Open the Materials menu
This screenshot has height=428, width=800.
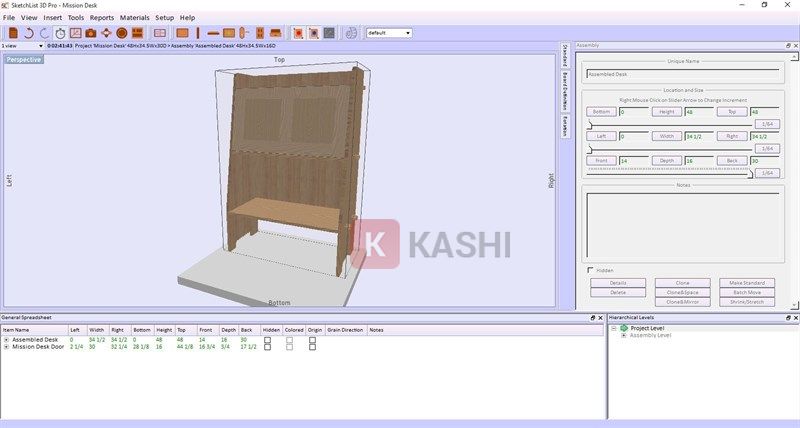[x=135, y=17]
